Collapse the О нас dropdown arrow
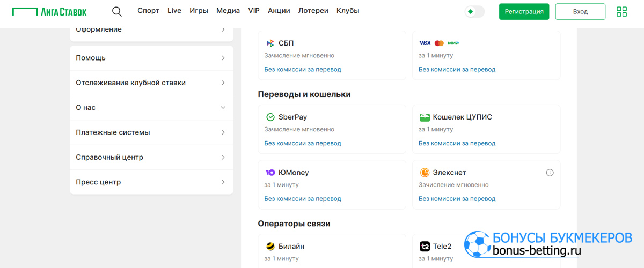This screenshot has width=644, height=268. 223,108
